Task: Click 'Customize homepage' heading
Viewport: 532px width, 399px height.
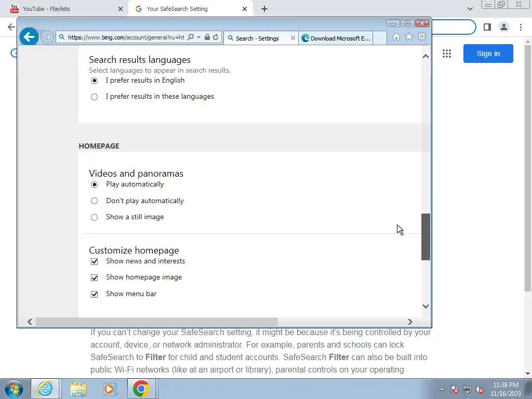Action: click(134, 250)
